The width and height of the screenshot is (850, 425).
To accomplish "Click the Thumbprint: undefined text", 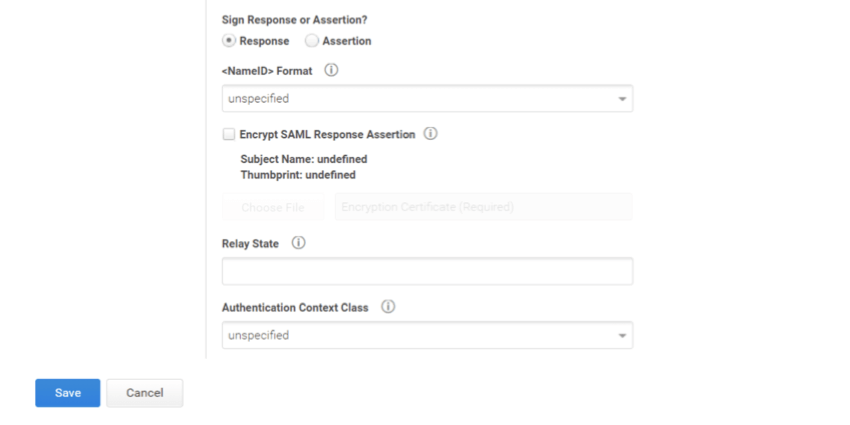I will (298, 174).
